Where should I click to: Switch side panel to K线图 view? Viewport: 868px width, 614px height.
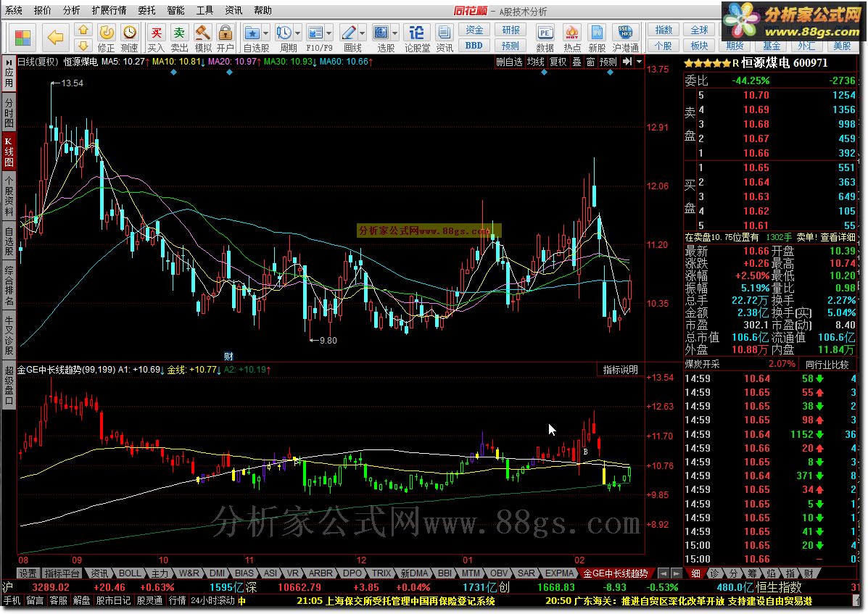point(9,152)
